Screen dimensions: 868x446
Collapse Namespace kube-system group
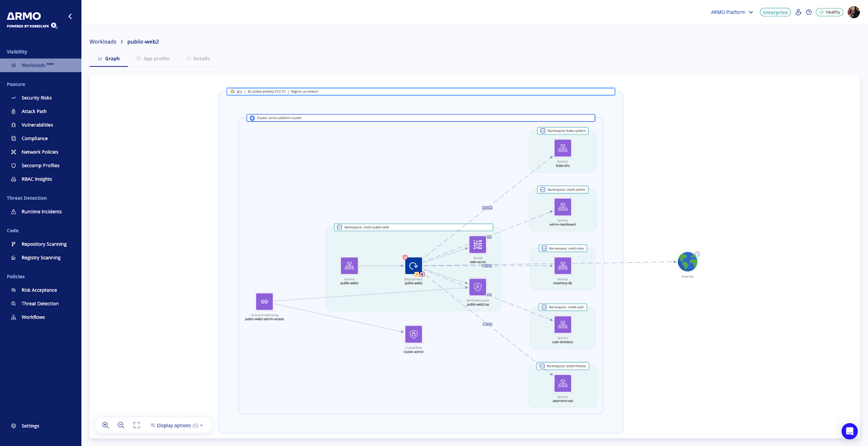pos(542,131)
